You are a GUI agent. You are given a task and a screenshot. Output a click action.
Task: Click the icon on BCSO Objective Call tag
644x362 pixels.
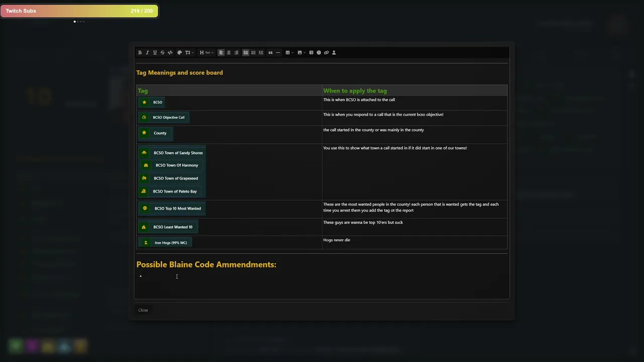pos(144,117)
